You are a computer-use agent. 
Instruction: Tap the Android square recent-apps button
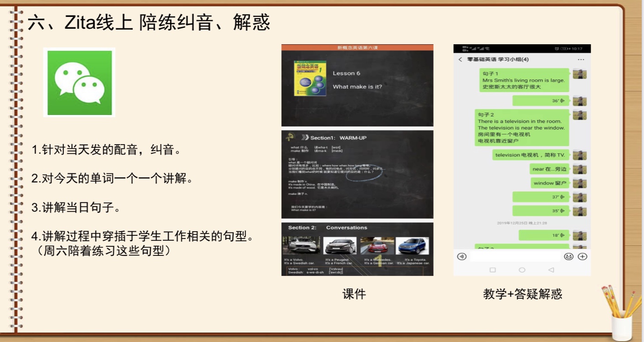pos(492,270)
